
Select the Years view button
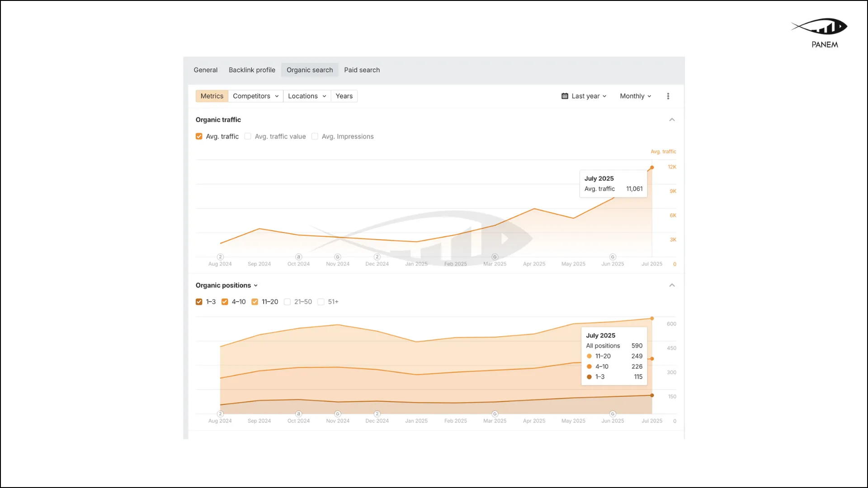tap(344, 96)
